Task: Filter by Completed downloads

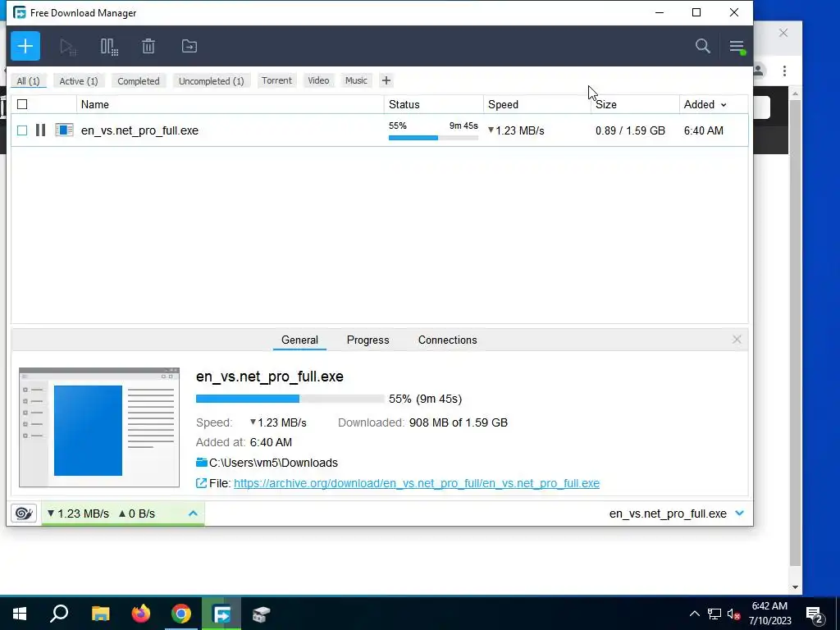Action: 138,81
